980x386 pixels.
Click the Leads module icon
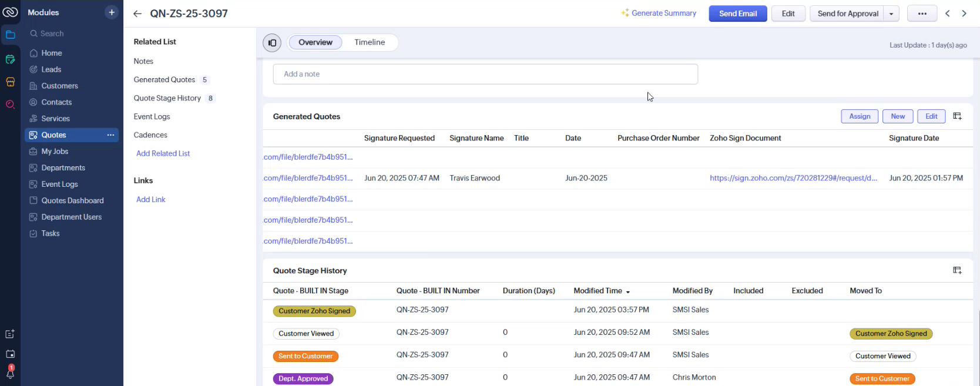pos(33,69)
